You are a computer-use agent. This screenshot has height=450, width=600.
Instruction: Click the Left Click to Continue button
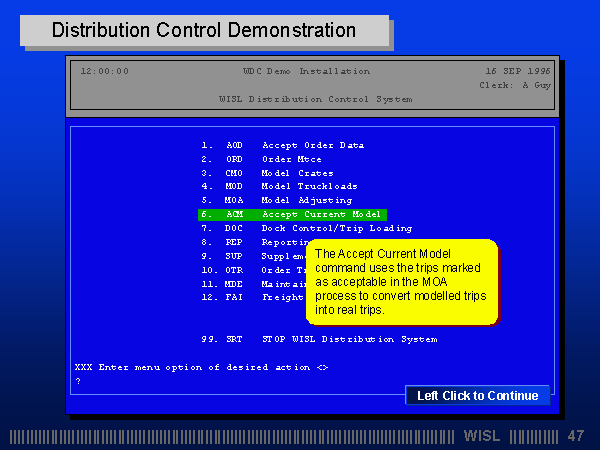[x=477, y=395]
